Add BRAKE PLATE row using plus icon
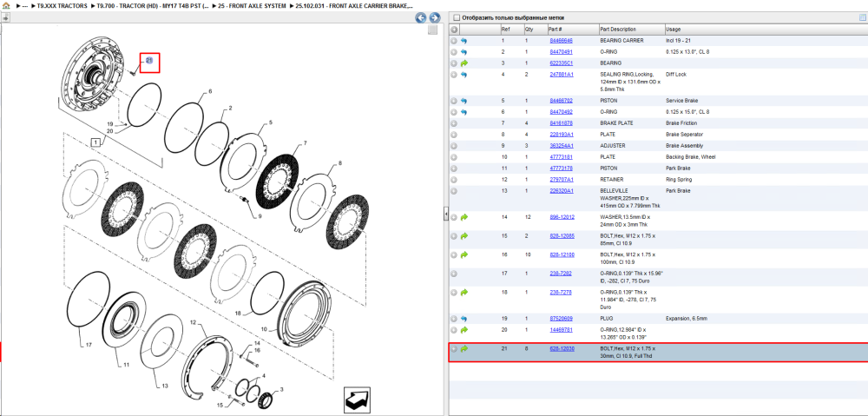Image resolution: width=868 pixels, height=416 pixels. pos(453,123)
